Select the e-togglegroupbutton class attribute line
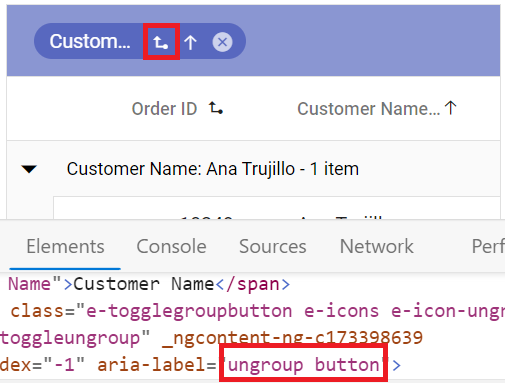This screenshot has width=507, height=386. point(258,311)
